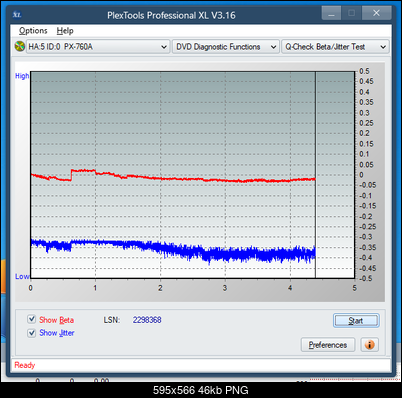Screen dimensions: 402x398
Task: Open the Q-Check Beta/Jitter Test dropdown
Action: point(335,47)
